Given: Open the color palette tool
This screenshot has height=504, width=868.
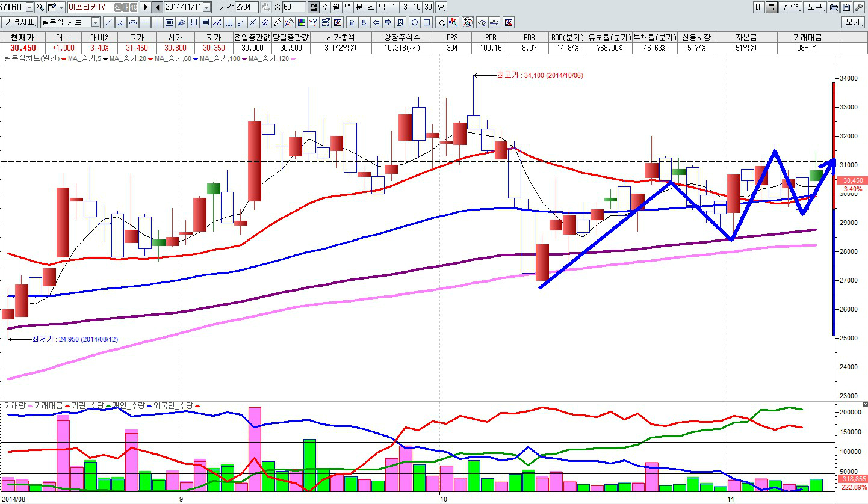Looking at the screenshot, I should point(301,22).
